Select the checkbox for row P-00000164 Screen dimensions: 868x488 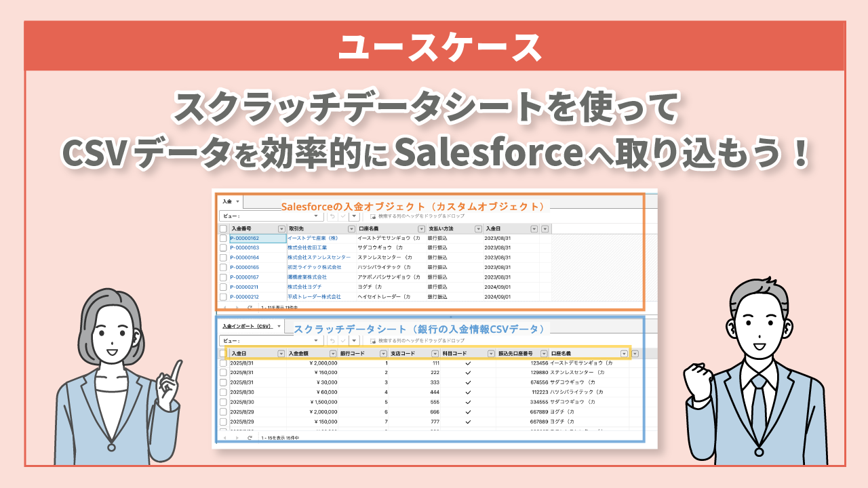pyautogui.click(x=223, y=258)
